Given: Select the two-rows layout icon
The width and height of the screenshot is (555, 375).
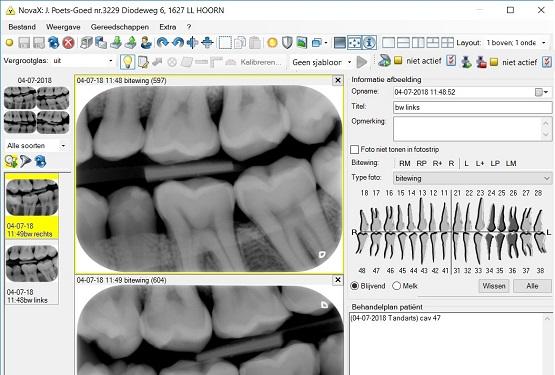Looking at the screenshot, I should [403, 43].
